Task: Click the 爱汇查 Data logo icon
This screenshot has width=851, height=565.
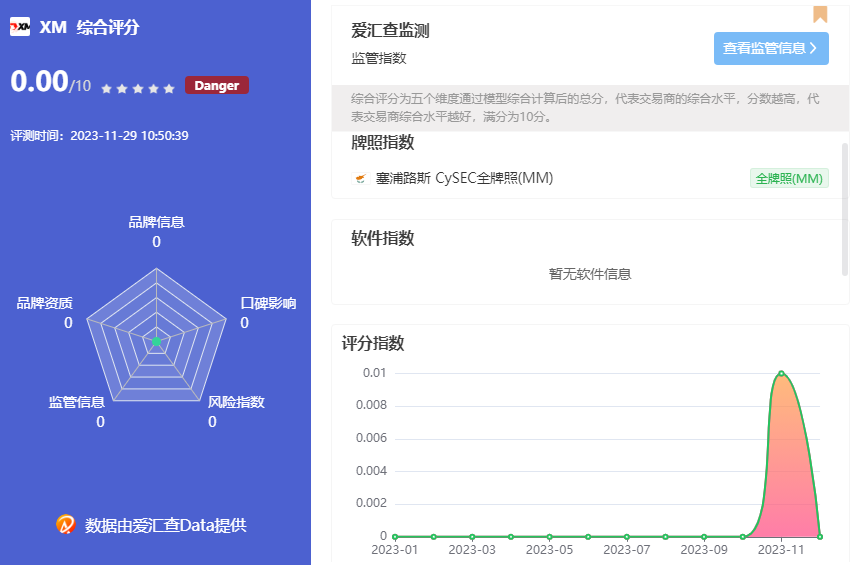Action: pos(66,524)
